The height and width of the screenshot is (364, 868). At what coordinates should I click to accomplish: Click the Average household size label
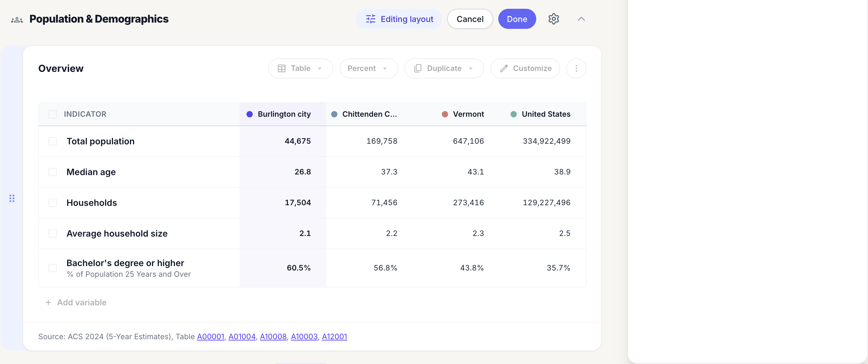point(117,233)
